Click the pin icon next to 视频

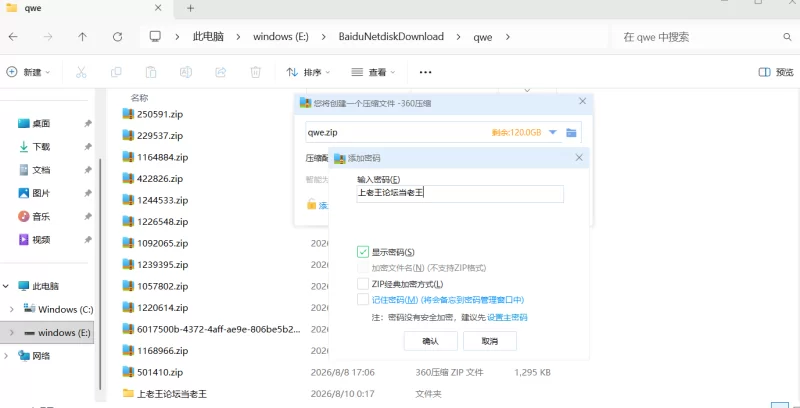[x=88, y=240]
